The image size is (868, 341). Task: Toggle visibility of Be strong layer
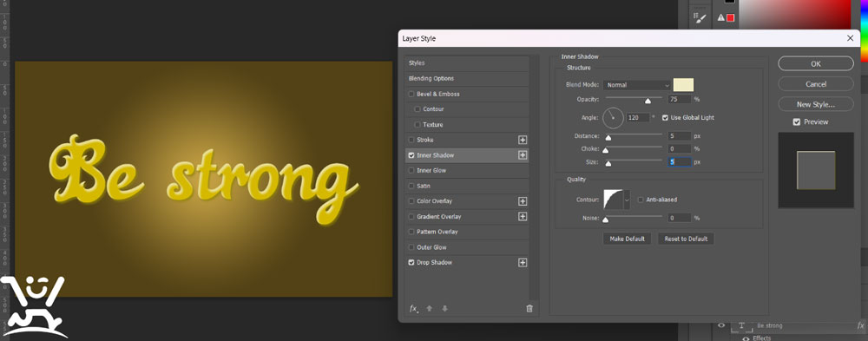click(721, 325)
